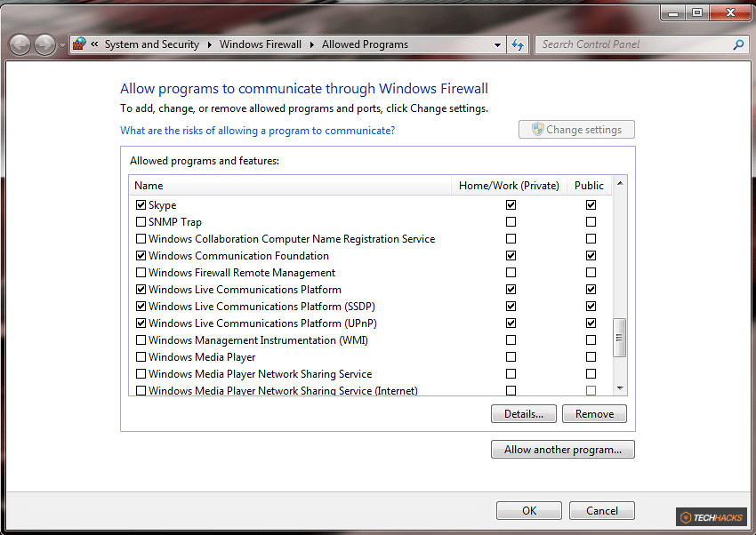Uncheck Windows Communication Foundation name checkbox

(x=141, y=256)
